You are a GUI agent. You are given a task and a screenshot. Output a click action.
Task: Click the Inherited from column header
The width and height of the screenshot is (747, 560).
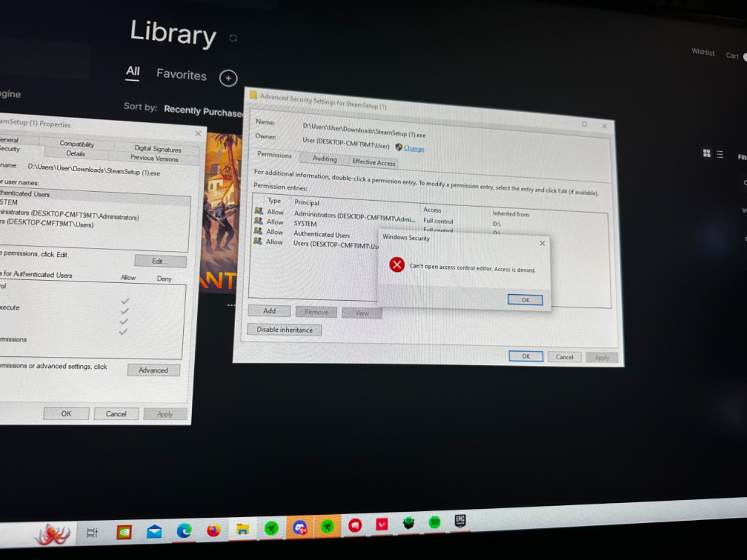(511, 214)
